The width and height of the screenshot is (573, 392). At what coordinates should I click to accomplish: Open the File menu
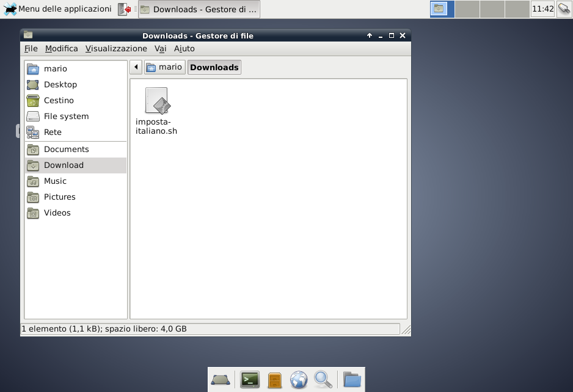coord(31,49)
